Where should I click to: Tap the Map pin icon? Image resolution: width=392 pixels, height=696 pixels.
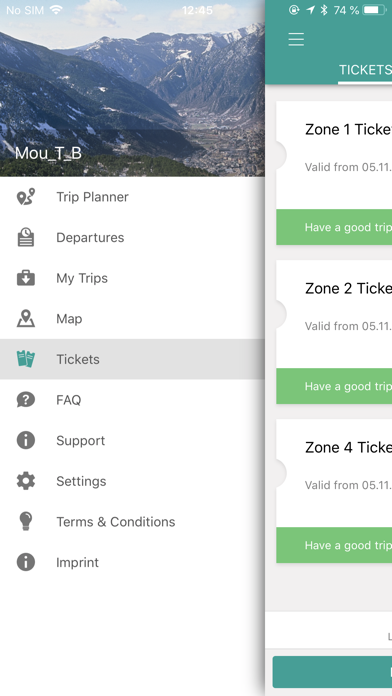pos(26,318)
